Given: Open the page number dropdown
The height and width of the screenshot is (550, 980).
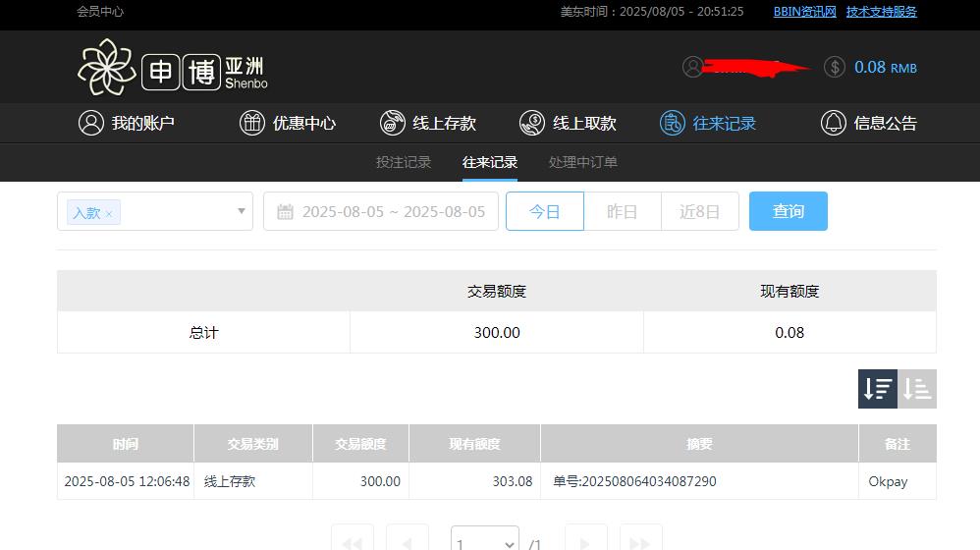Looking at the screenshot, I should pos(485,541).
